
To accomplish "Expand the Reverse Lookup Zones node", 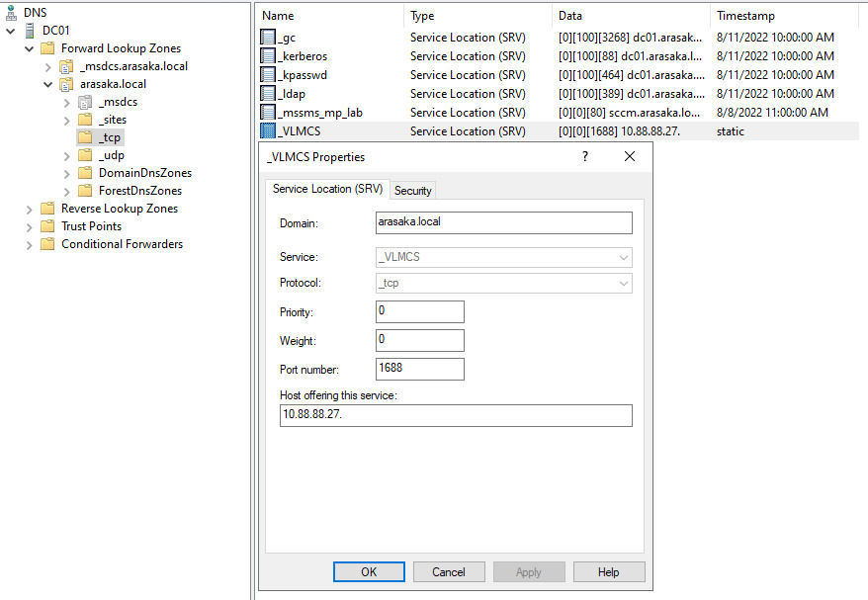I will [29, 209].
